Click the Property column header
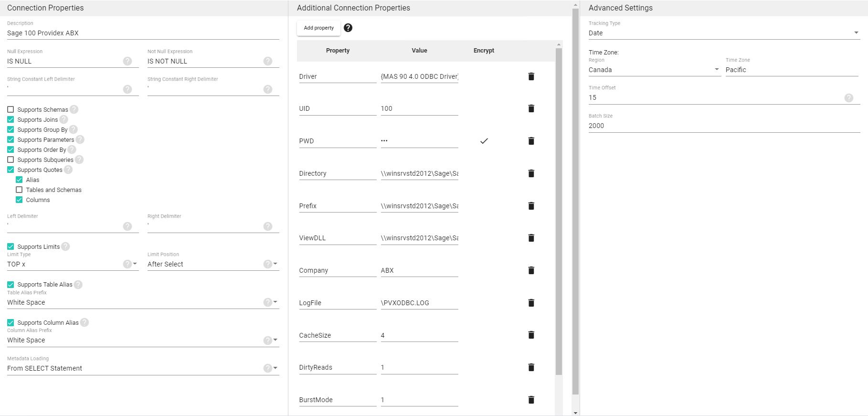This screenshot has width=868, height=416. point(338,51)
